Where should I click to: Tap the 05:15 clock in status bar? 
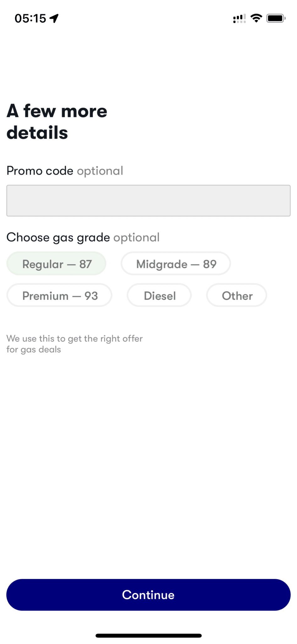tap(30, 19)
